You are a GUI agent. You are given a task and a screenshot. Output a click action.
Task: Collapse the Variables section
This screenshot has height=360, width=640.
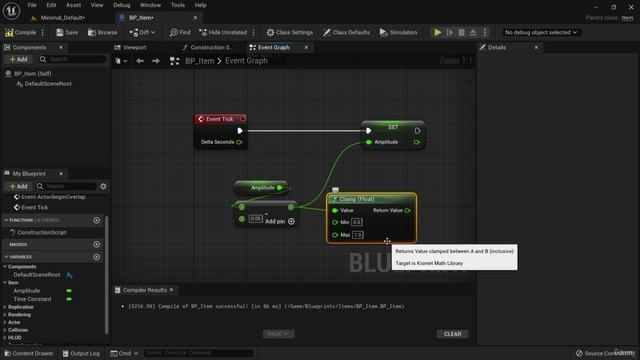coord(6,257)
